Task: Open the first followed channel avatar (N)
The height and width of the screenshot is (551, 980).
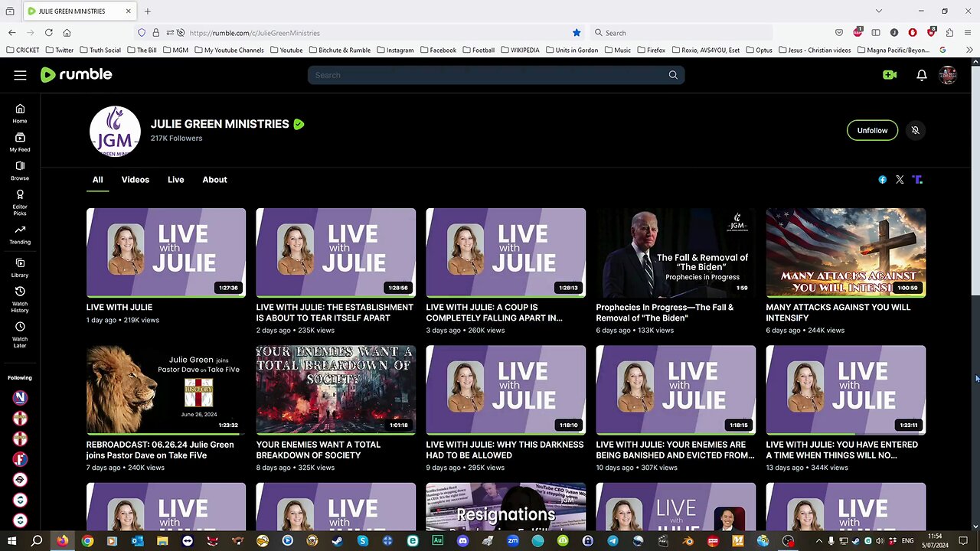Action: pos(20,397)
